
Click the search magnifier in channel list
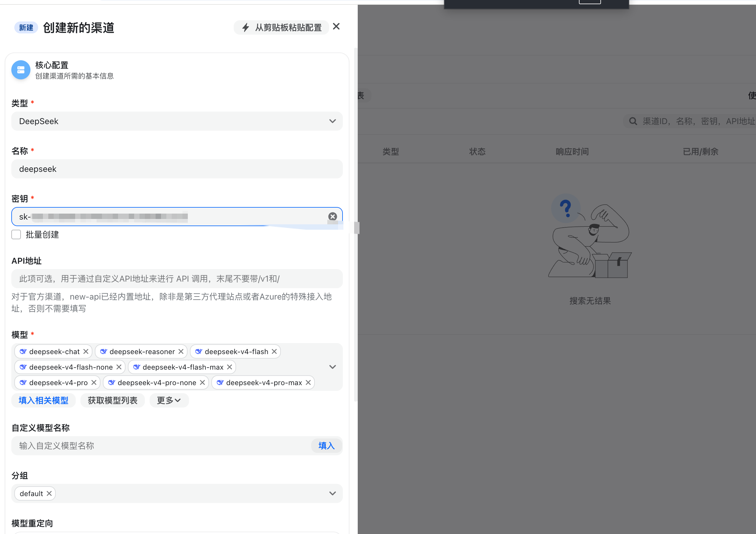[x=633, y=121]
